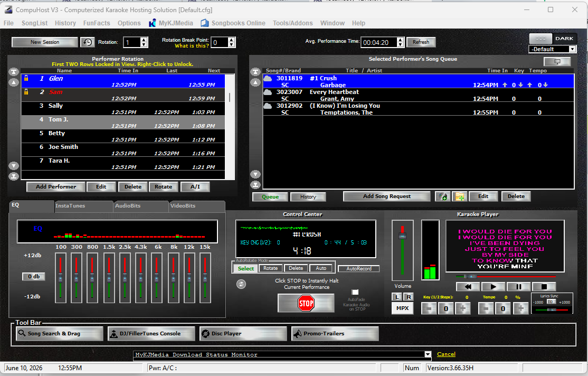Screen dimensions: 588x376
Task: Move queued song down one position
Action: tap(255, 174)
